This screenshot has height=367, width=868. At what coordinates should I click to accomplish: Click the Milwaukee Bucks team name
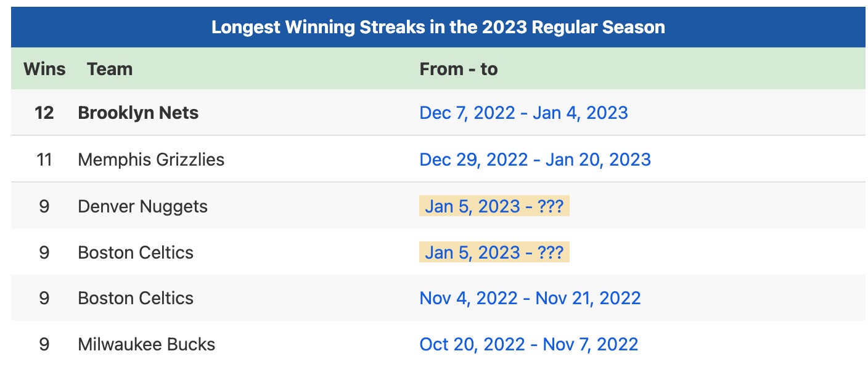pyautogui.click(x=146, y=344)
